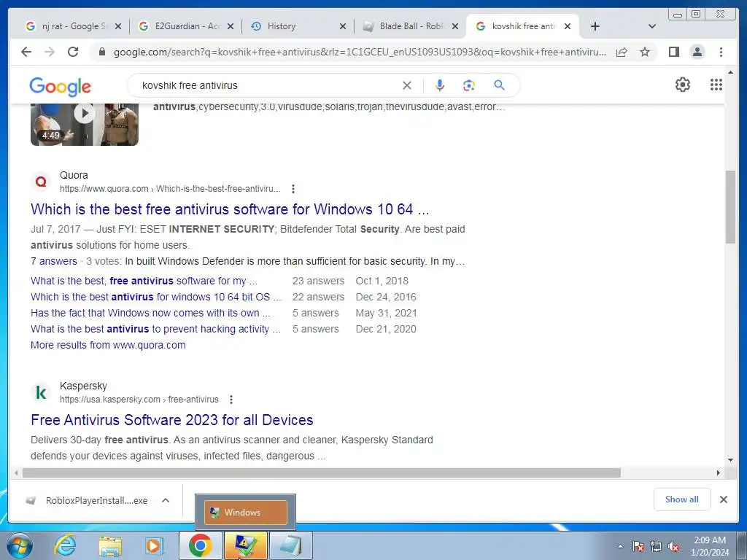The image size is (747, 560).
Task: Click the blue magnifier search button
Action: point(499,85)
